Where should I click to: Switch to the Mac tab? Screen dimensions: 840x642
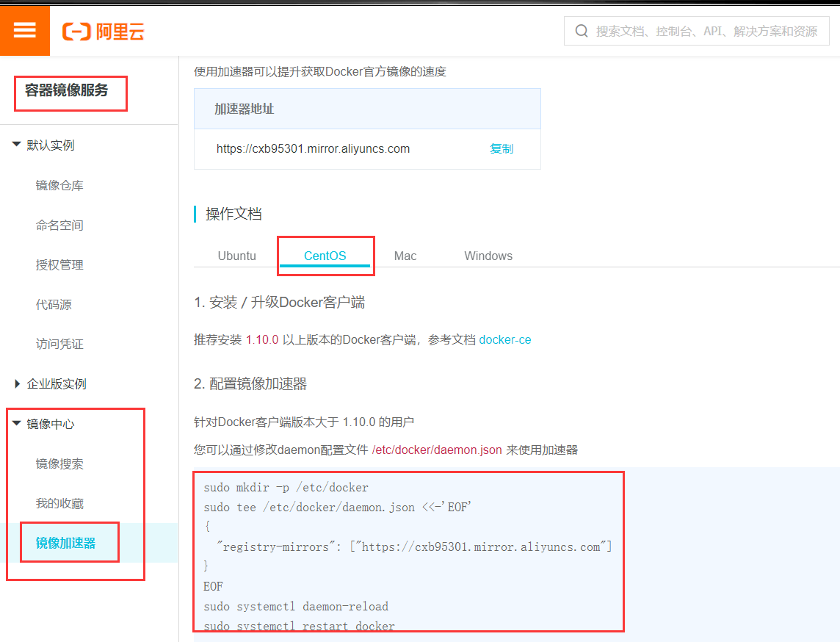(405, 256)
